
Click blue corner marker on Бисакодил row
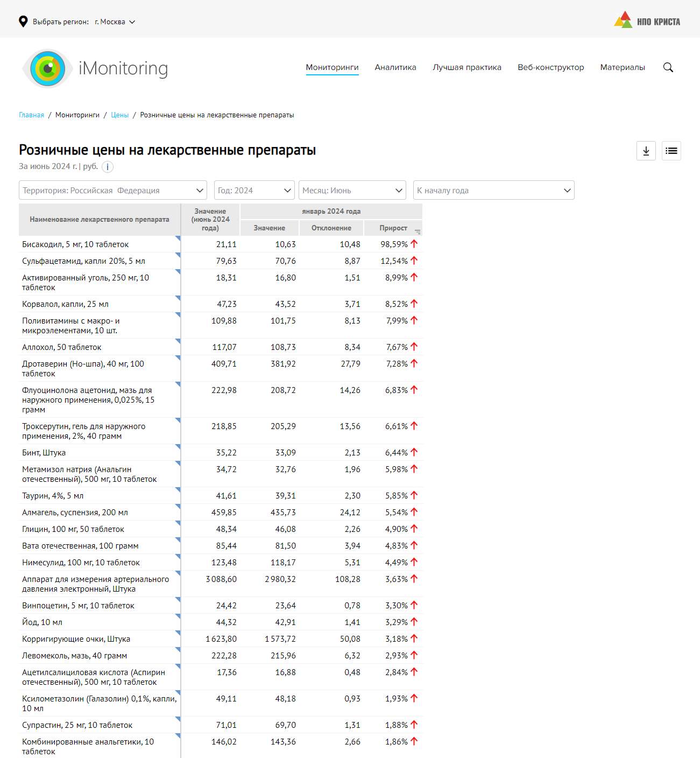178,238
